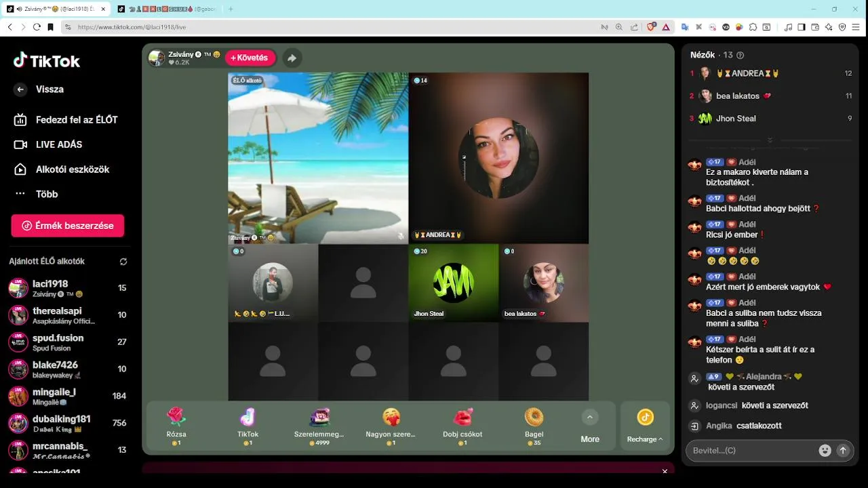Open laci1918 recommended live
The width and height of the screenshot is (868, 488).
[x=67, y=288]
